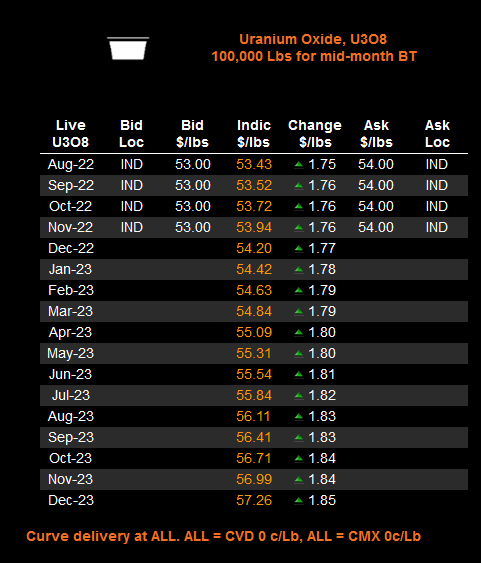Select the 'Apr-23' row label
This screenshot has height=563, width=481.
pyautogui.click(x=70, y=332)
